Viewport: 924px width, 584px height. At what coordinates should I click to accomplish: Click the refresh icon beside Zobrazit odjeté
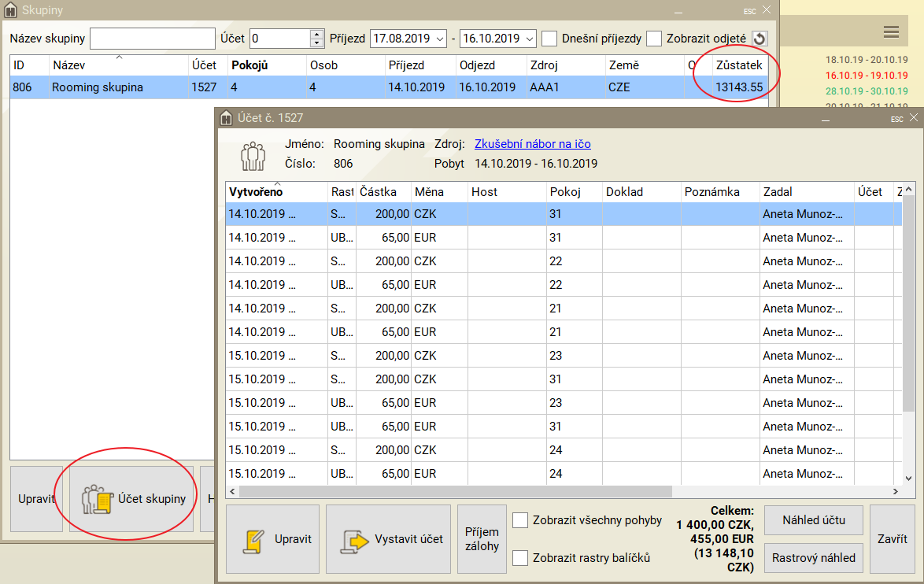[759, 39]
